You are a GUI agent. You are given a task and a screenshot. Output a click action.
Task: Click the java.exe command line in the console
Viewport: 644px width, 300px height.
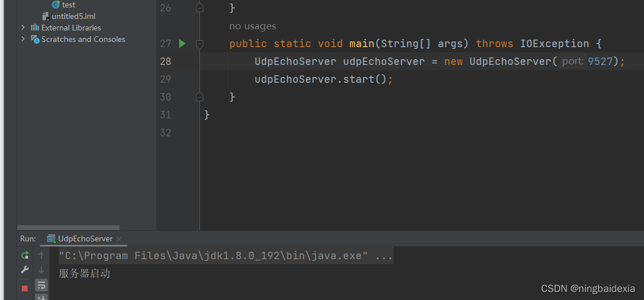click(x=226, y=256)
